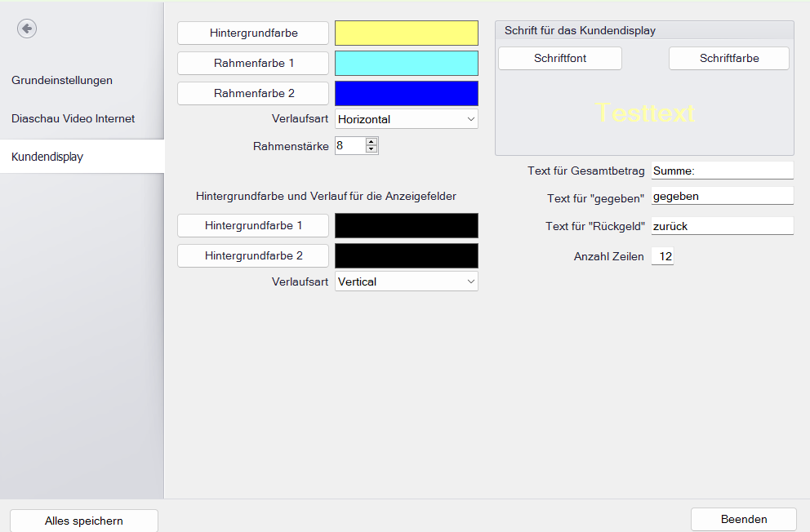810x532 pixels.
Task: Open the Verlaufsart dropdown set to Horizontal
Action: [x=406, y=118]
